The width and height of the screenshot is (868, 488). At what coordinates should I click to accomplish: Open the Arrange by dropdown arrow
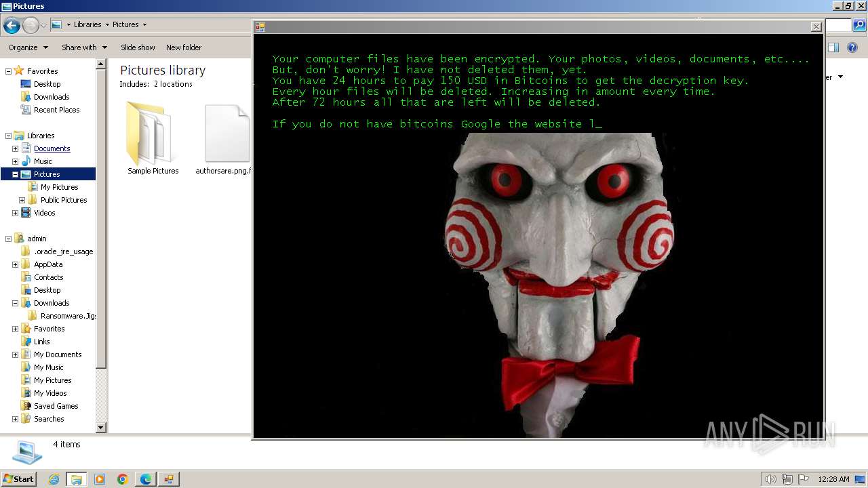[841, 77]
